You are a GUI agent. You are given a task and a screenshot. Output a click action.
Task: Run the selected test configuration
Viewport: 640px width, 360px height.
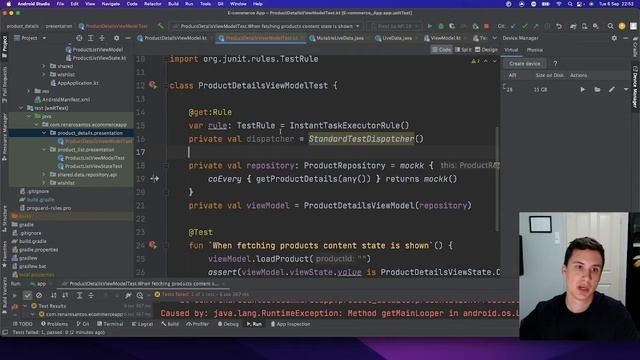pyautogui.click(x=429, y=26)
